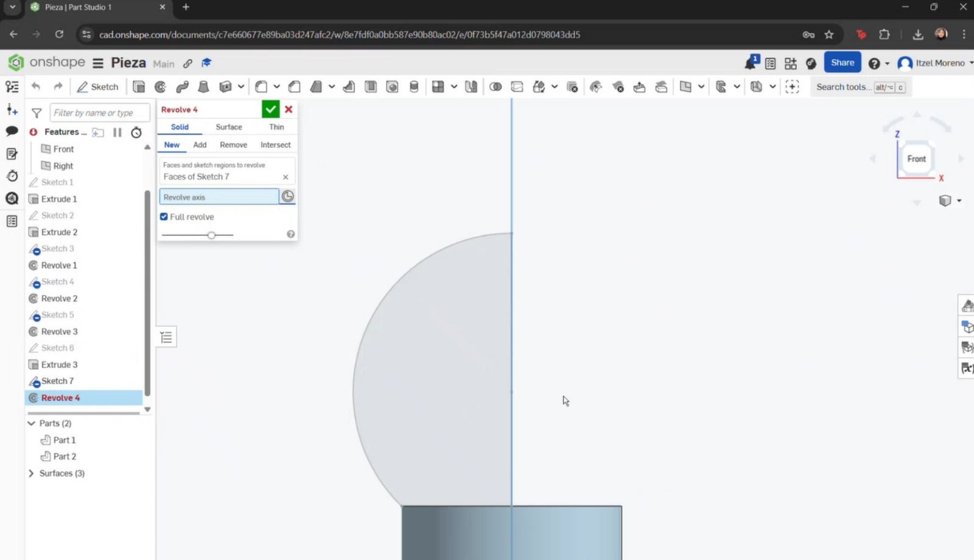This screenshot has width=974, height=560.
Task: Toggle suppression pause in feature list header
Action: click(117, 132)
